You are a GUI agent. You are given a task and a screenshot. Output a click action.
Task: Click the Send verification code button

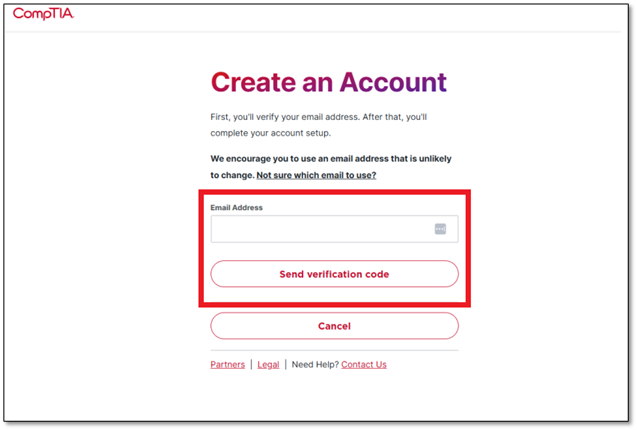pyautogui.click(x=334, y=274)
